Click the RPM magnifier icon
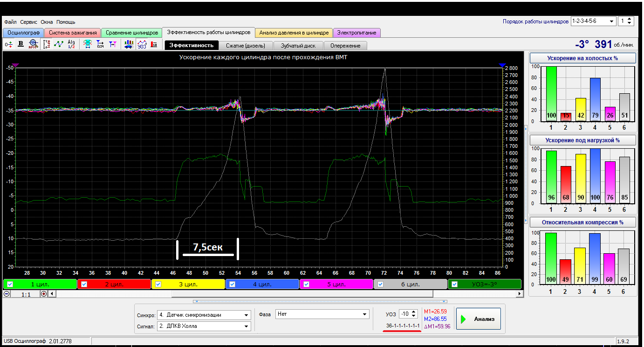This screenshot has height=347, width=644. point(33,44)
